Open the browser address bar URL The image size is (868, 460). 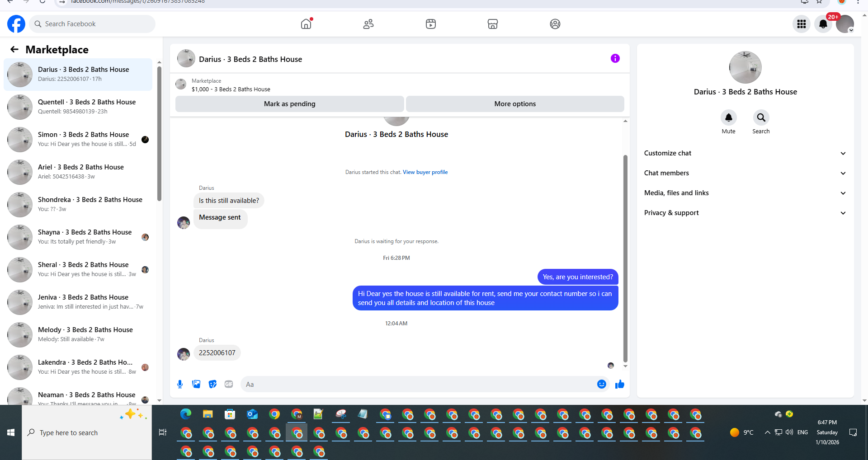point(138,2)
